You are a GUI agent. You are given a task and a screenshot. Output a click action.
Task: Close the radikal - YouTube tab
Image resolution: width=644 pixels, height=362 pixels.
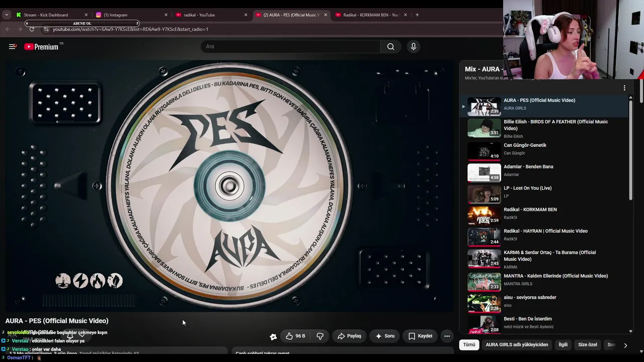[246, 15]
